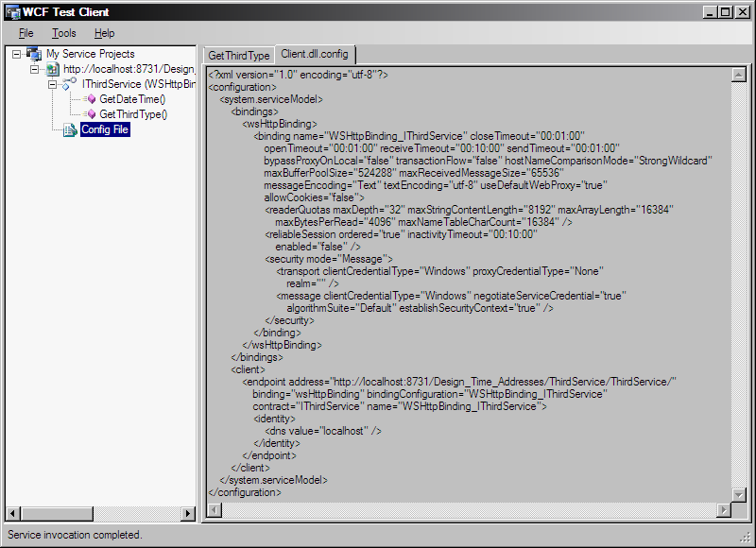Close the WCF Test Client window

pos(743,12)
